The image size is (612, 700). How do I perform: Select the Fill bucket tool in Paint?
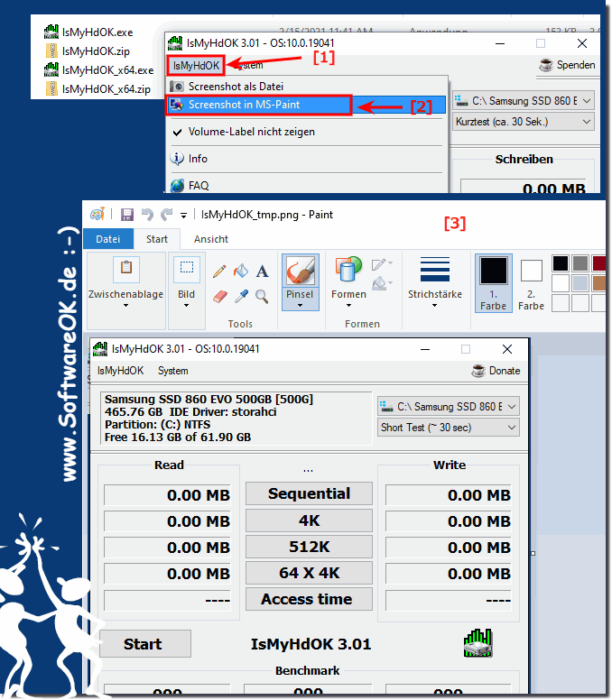click(x=241, y=271)
